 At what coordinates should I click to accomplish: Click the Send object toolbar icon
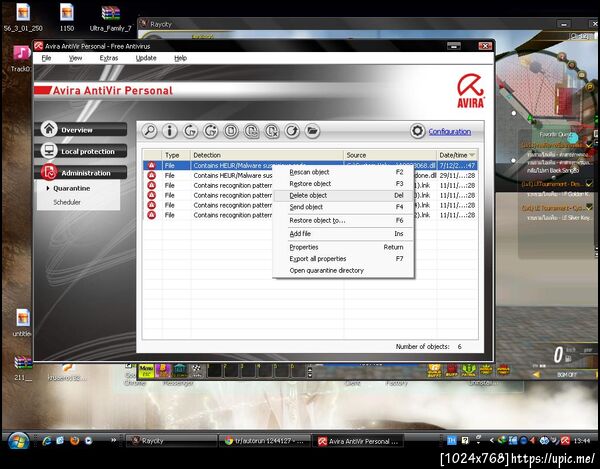(x=251, y=131)
